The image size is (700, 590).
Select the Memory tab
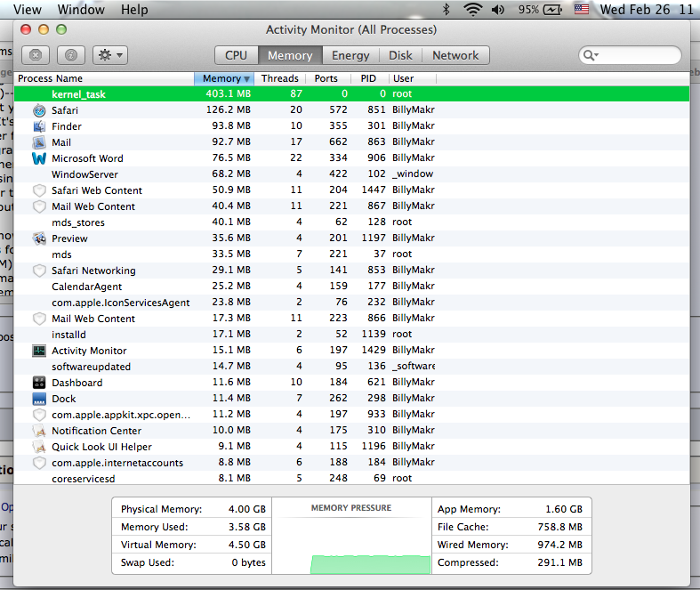pyautogui.click(x=290, y=55)
